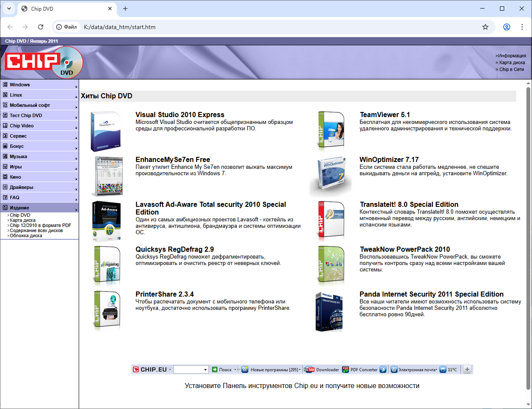This screenshot has height=409, width=532.
Task: Open the browser profile icon
Action: [x=507, y=27]
